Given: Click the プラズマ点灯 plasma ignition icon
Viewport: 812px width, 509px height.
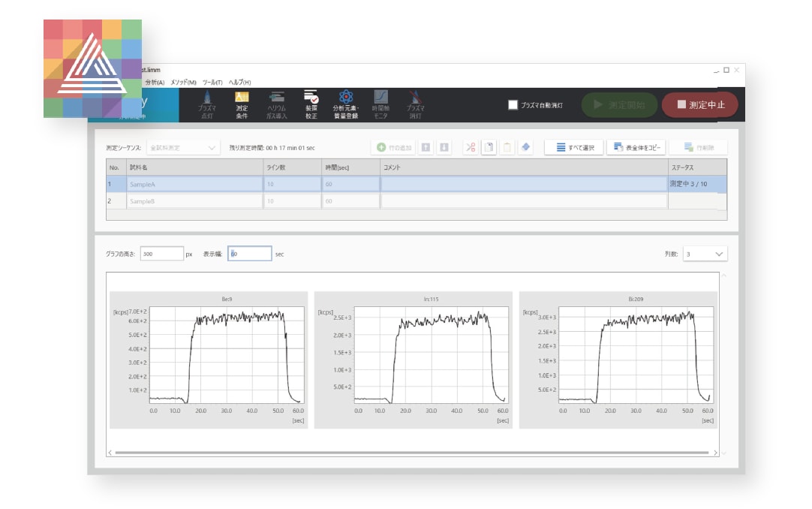Looking at the screenshot, I should tap(207, 104).
